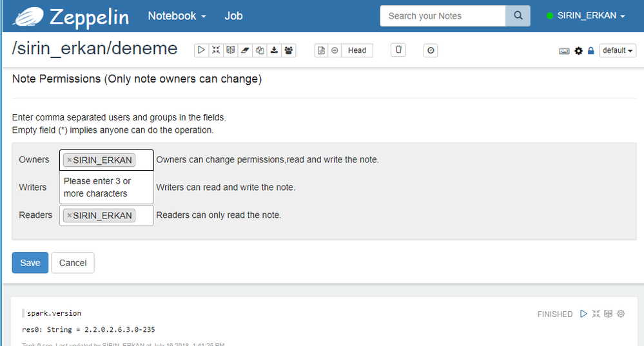Open cron scheduler clock icon
Image resolution: width=644 pixels, height=346 pixels.
tap(431, 50)
